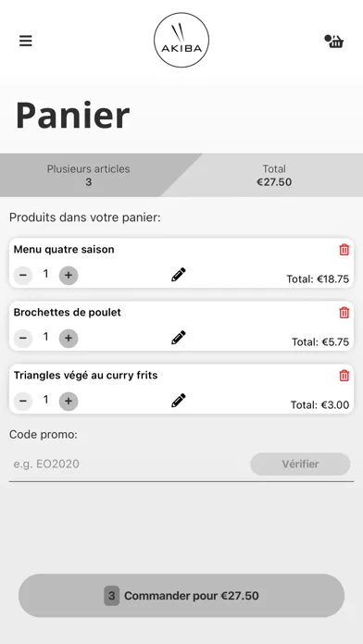Select the Plusieurs articles summary tab

88,176
